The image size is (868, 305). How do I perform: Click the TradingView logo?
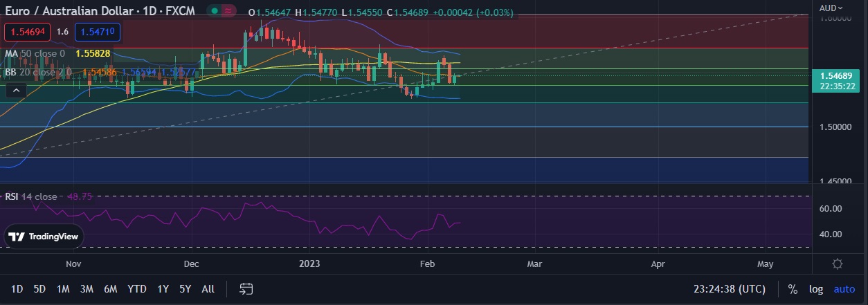(44, 237)
